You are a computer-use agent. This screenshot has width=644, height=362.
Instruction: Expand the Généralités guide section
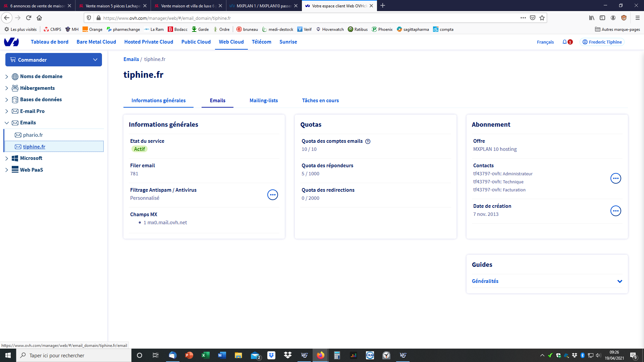point(619,281)
